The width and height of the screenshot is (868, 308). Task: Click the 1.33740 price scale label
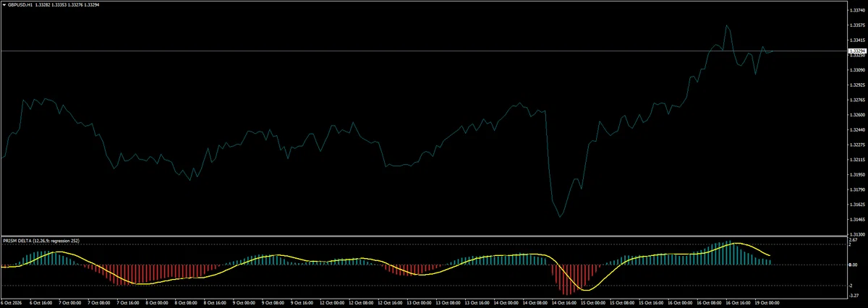(x=856, y=10)
